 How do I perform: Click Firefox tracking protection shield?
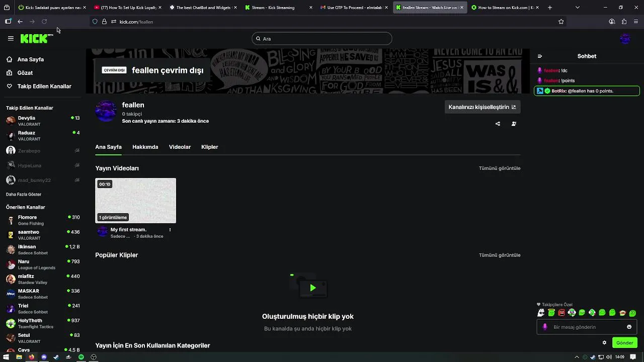[95, 22]
